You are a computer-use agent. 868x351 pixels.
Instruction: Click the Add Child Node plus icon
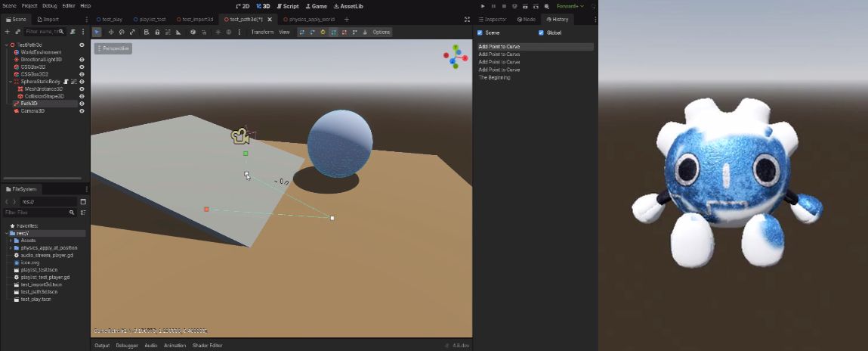8,32
